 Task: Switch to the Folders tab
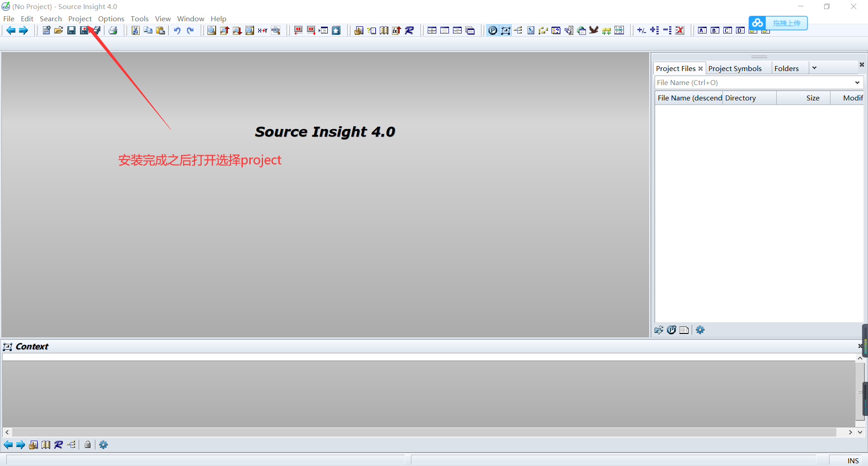pyautogui.click(x=787, y=68)
